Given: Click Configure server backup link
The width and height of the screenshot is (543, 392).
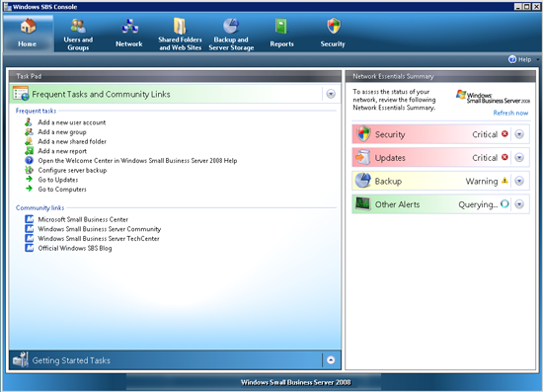Looking at the screenshot, I should 72,170.
